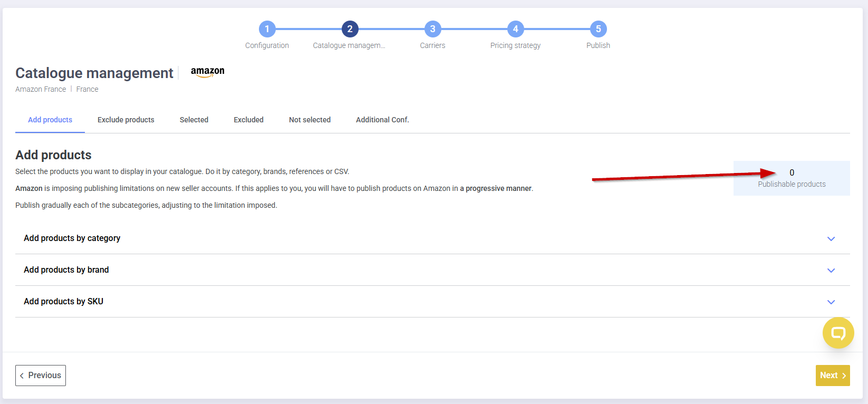Go to step 1 Configuration circle
The width and height of the screenshot is (868, 404).
click(267, 29)
